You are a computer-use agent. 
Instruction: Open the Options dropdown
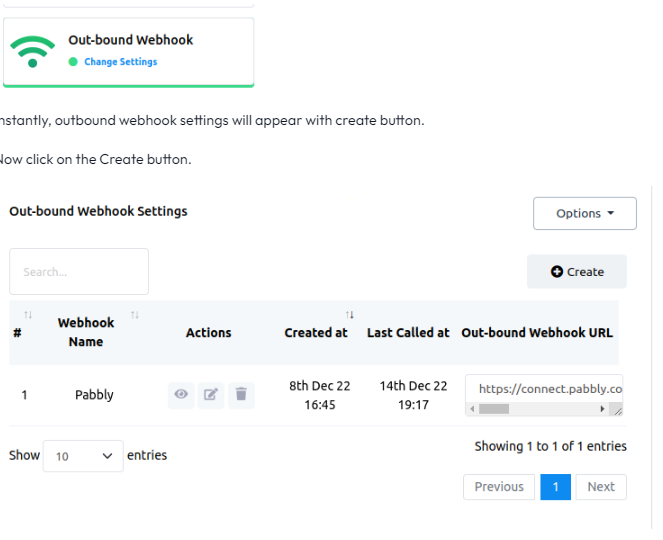585,214
